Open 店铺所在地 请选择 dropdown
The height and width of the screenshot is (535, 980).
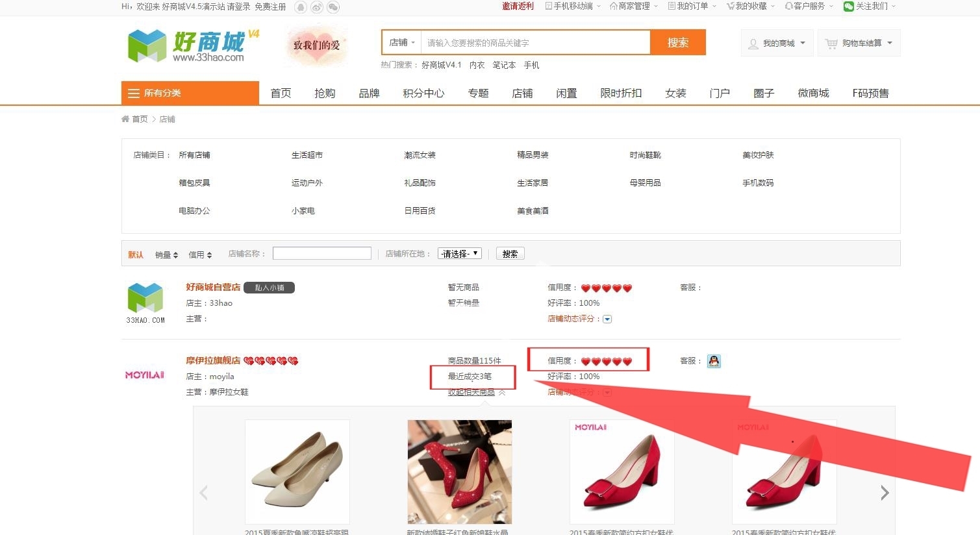pos(460,254)
